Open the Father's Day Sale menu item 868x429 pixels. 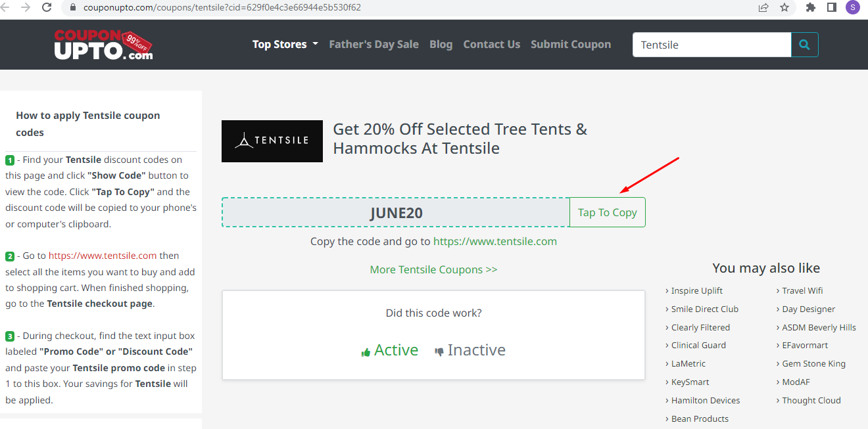pos(374,44)
